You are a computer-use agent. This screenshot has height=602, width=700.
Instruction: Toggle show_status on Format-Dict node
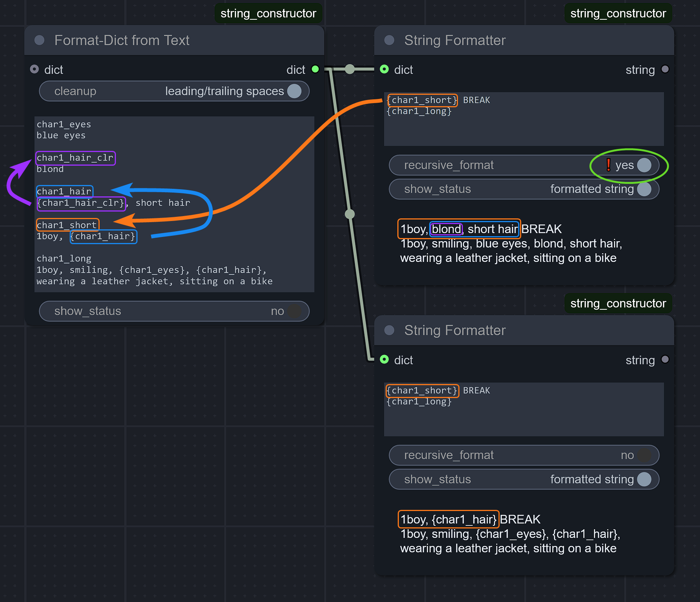pyautogui.click(x=174, y=311)
